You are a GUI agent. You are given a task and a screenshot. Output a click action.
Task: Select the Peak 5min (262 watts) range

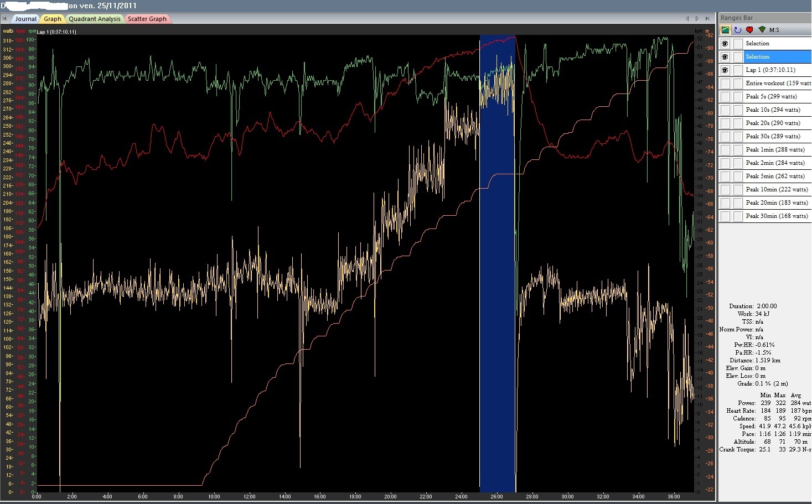click(x=778, y=176)
